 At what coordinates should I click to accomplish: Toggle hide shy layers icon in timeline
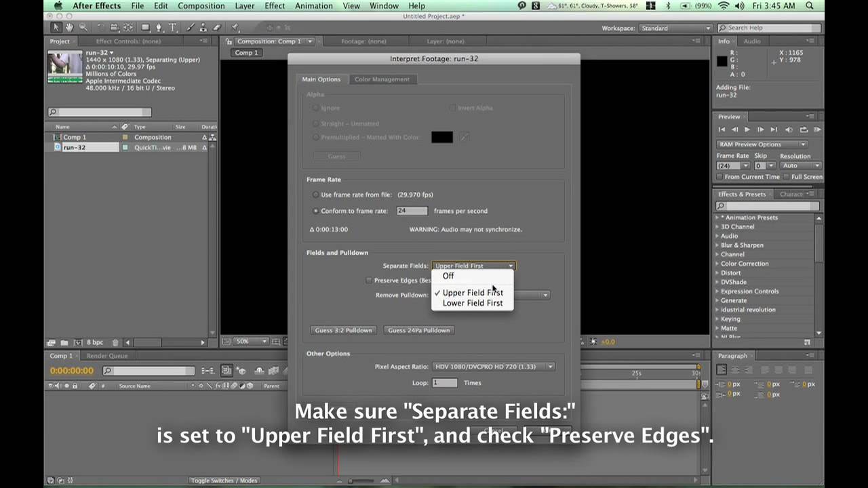(259, 370)
